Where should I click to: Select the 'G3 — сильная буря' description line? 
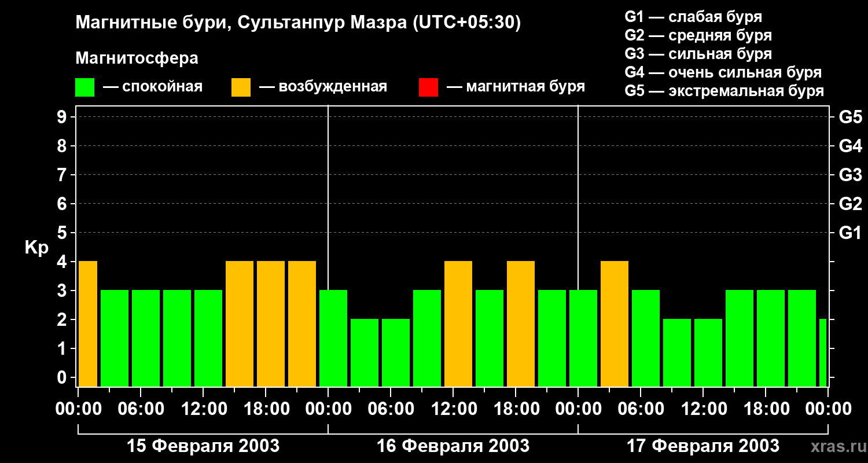click(698, 54)
